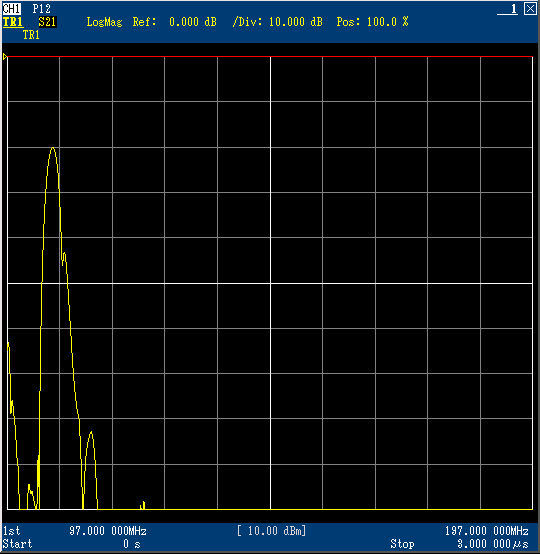Click the P12 port label
This screenshot has height=554, width=540.
point(41,8)
